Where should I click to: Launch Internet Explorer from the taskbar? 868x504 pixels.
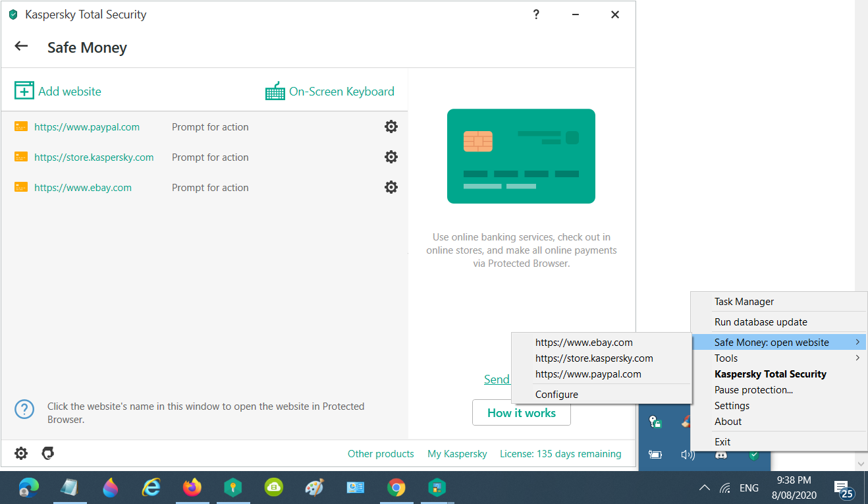pyautogui.click(x=151, y=488)
